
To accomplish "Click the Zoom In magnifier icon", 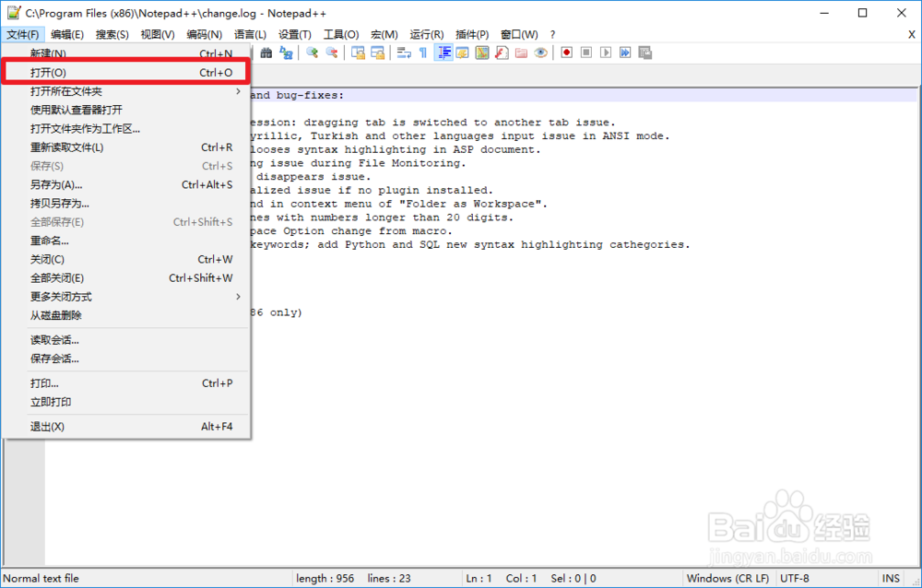I will tap(313, 53).
